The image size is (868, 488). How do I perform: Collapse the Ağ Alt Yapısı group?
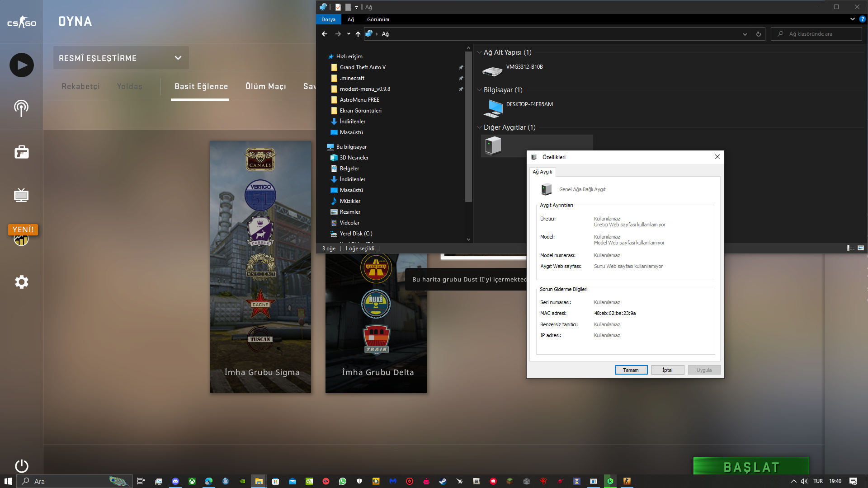[x=479, y=52]
